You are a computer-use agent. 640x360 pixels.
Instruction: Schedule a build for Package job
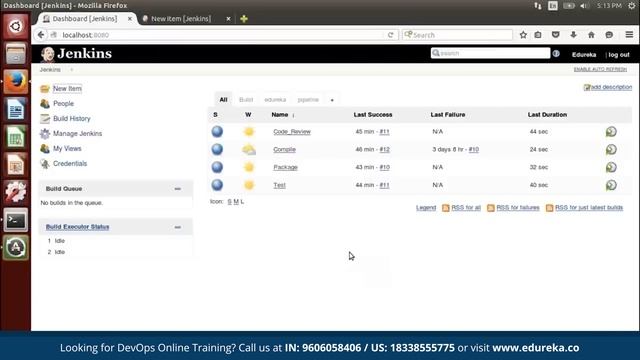611,167
